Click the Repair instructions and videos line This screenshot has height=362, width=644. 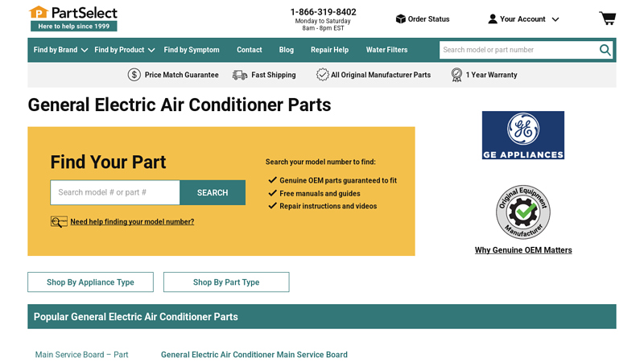[328, 206]
